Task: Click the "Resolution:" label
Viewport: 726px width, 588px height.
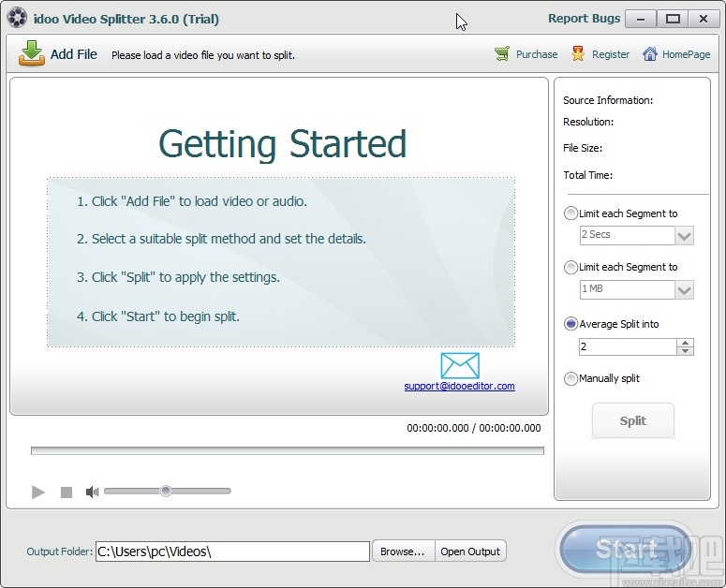Action: [588, 122]
